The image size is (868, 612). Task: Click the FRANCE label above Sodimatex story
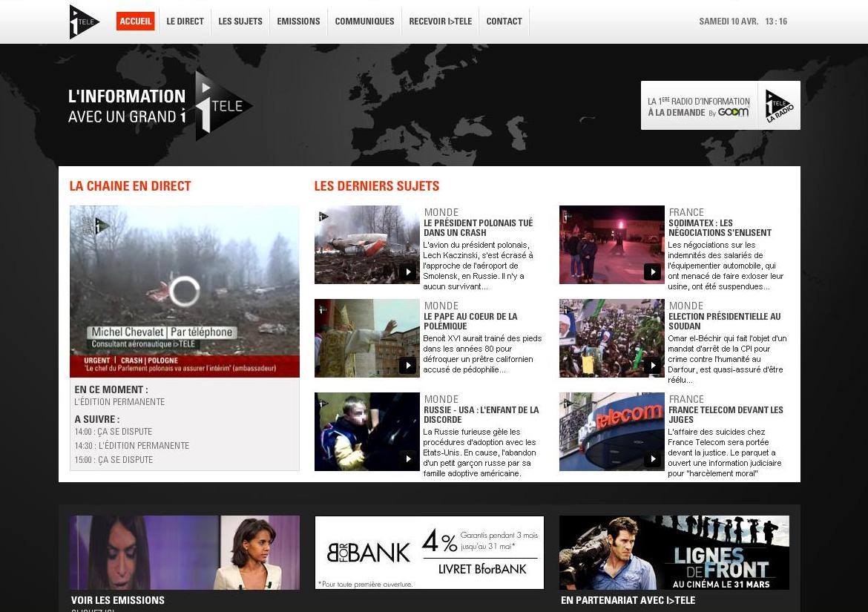(686, 212)
